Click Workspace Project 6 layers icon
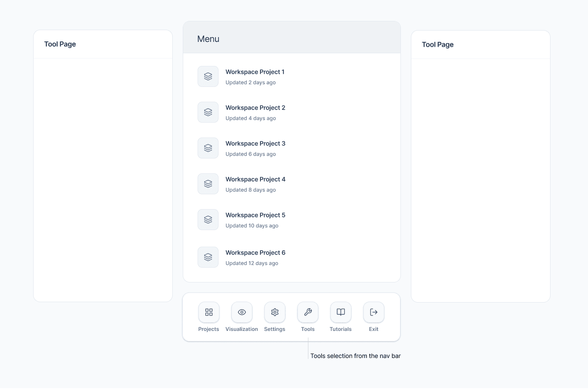The image size is (588, 389). pos(208,257)
